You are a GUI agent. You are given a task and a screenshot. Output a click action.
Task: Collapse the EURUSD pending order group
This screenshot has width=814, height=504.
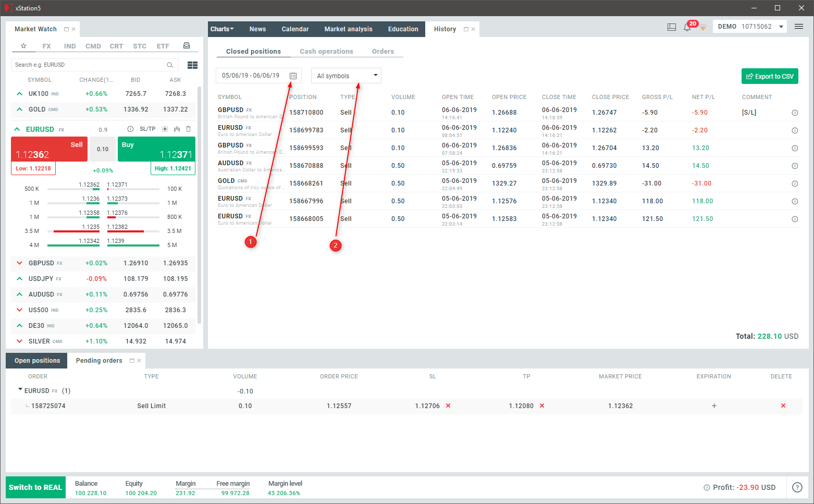[20, 389]
